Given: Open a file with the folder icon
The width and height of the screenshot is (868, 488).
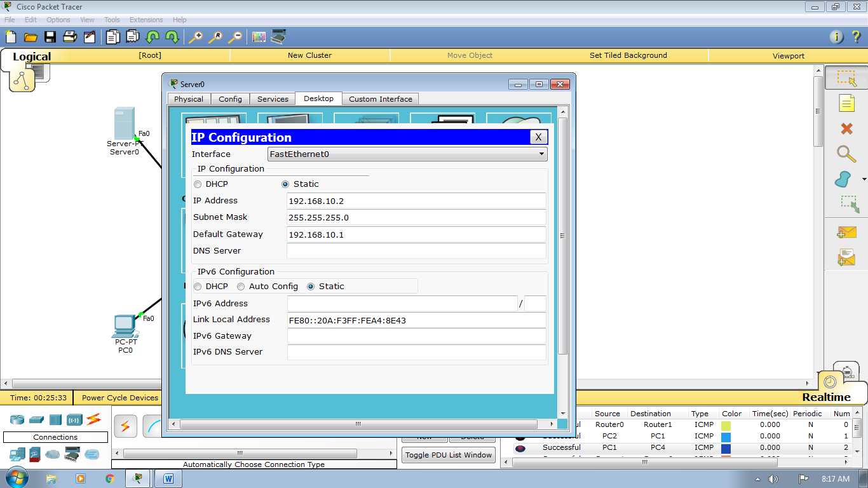Looking at the screenshot, I should coord(31,37).
